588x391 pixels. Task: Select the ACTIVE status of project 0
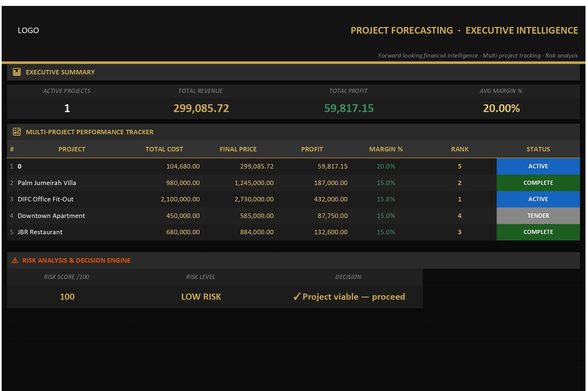(538, 166)
